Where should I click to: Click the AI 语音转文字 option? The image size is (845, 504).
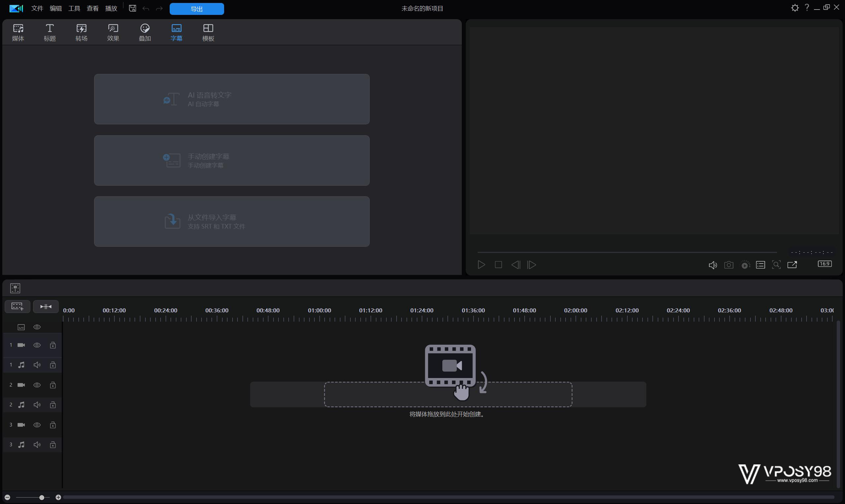[232, 99]
